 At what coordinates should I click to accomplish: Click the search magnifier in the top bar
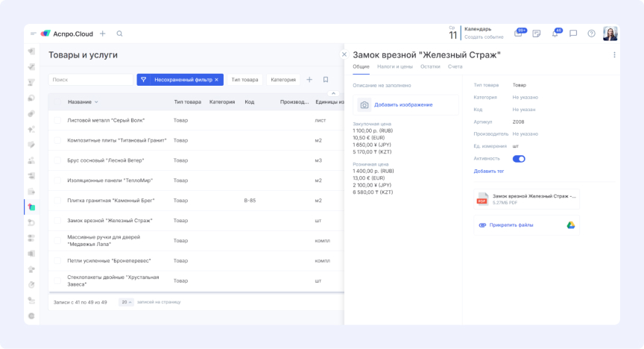119,34
